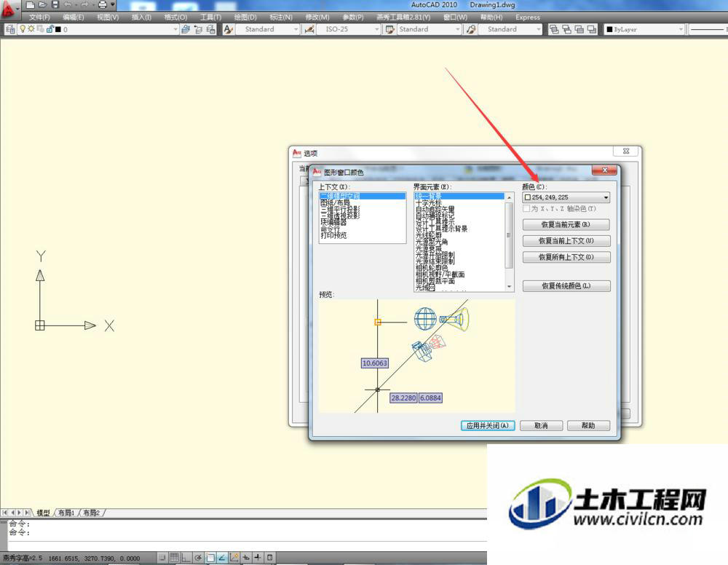Click the 取消 button in color dialog

(x=541, y=426)
